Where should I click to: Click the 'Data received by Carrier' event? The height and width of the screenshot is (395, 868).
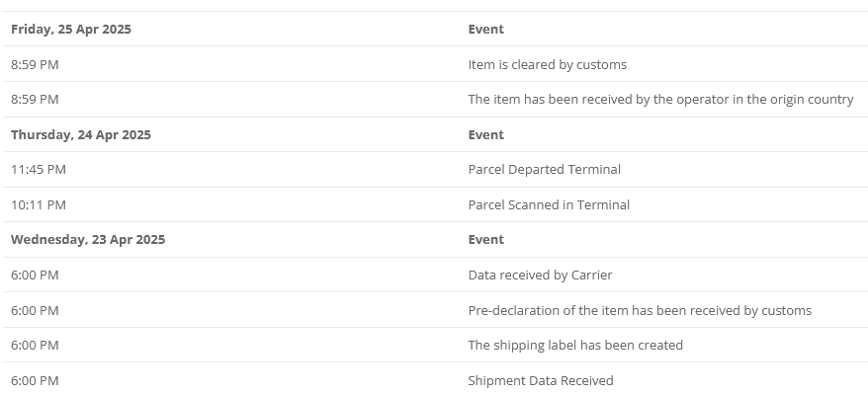click(540, 275)
